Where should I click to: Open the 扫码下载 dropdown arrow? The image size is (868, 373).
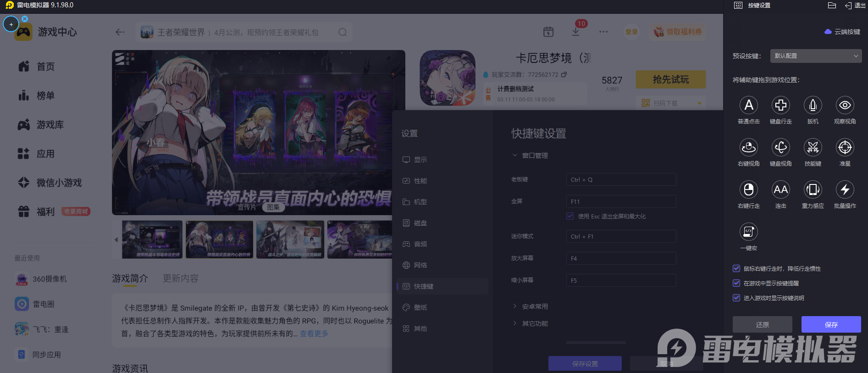[x=699, y=103]
